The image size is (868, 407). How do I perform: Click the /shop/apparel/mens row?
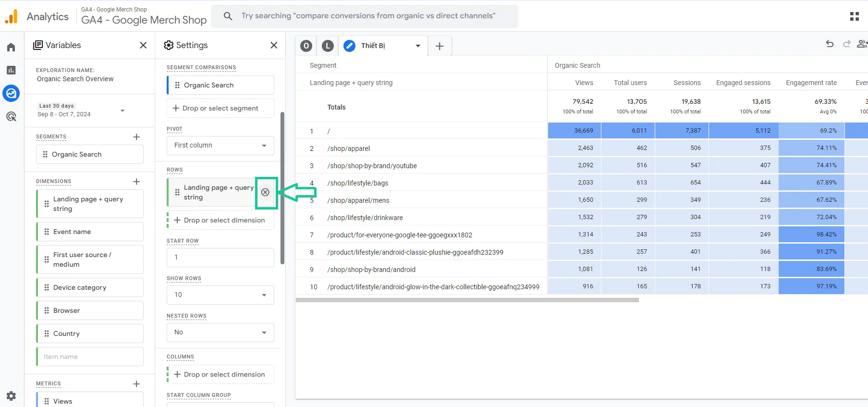(358, 200)
